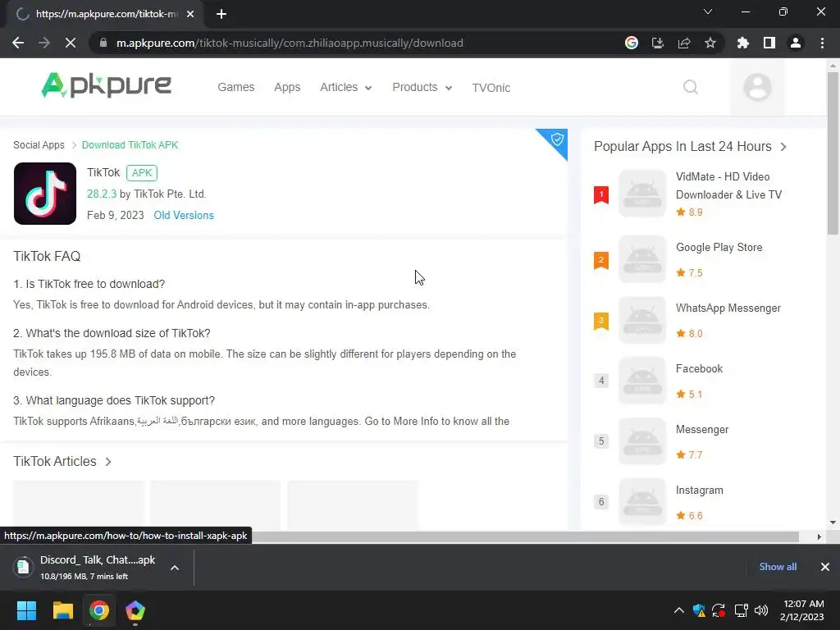Click the Windows Security tray icon
840x630 pixels.
(699, 610)
